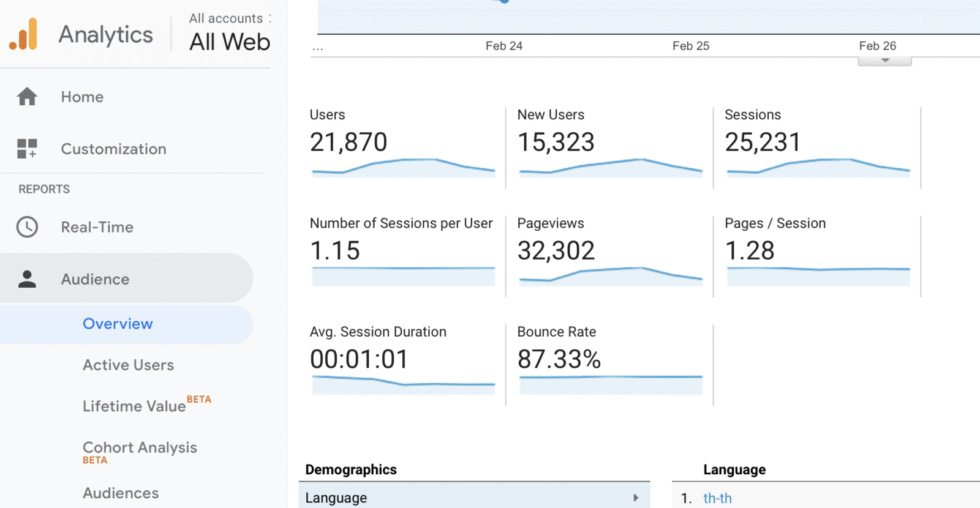The width and height of the screenshot is (980, 508).
Task: Open the Audiences sidebar item
Action: tap(121, 493)
